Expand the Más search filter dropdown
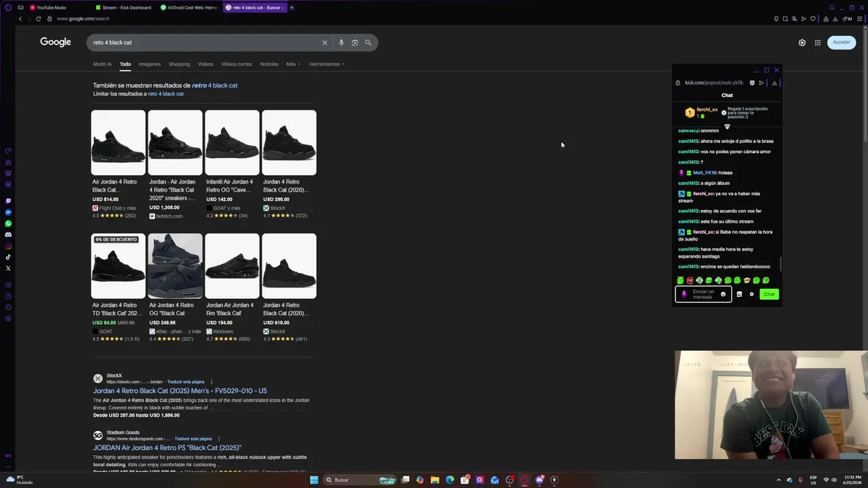This screenshot has height=488, width=868. click(x=293, y=64)
